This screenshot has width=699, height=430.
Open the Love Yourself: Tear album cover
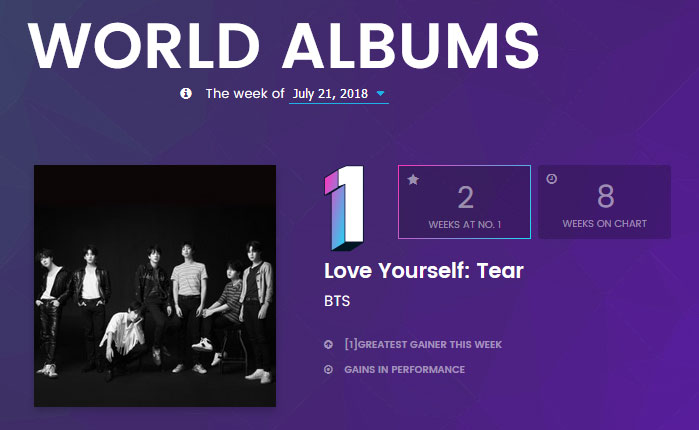pyautogui.click(x=155, y=286)
